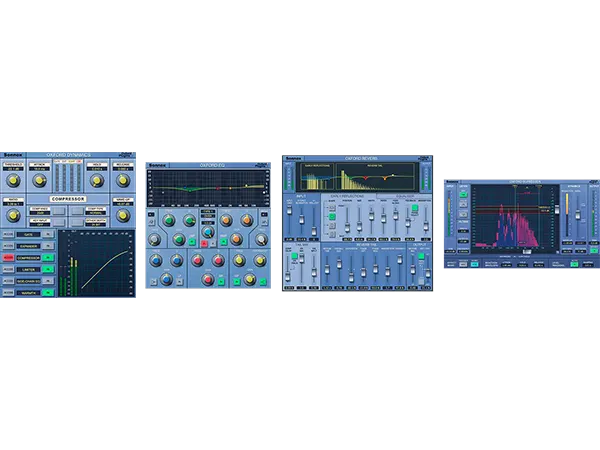Toggle the green MF band IN button in Oxford EQ
This screenshot has height=450, width=600.
pos(221,282)
